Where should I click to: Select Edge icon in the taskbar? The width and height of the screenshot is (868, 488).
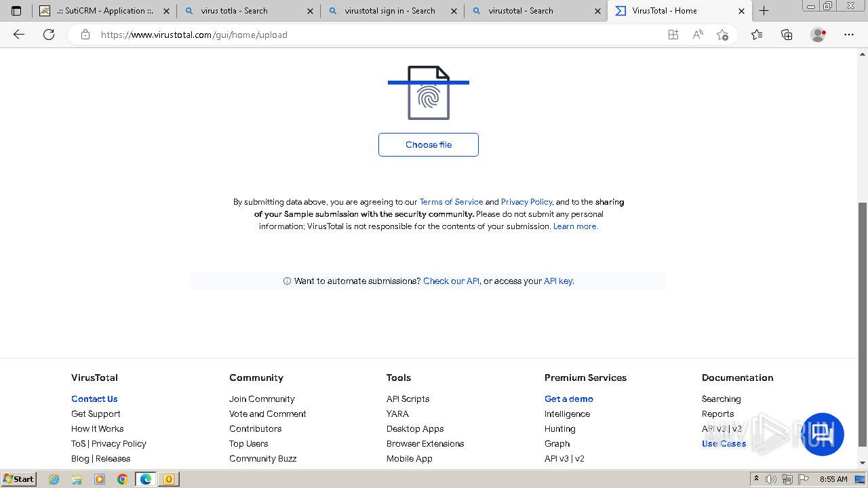click(x=145, y=479)
